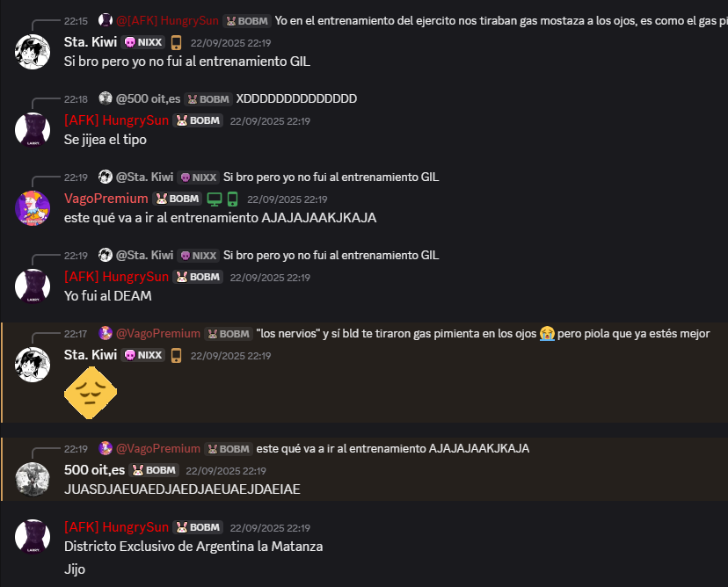Click timestamp on JUASDJAEUAED message
Screen dimensions: 728x587
[x=226, y=471]
